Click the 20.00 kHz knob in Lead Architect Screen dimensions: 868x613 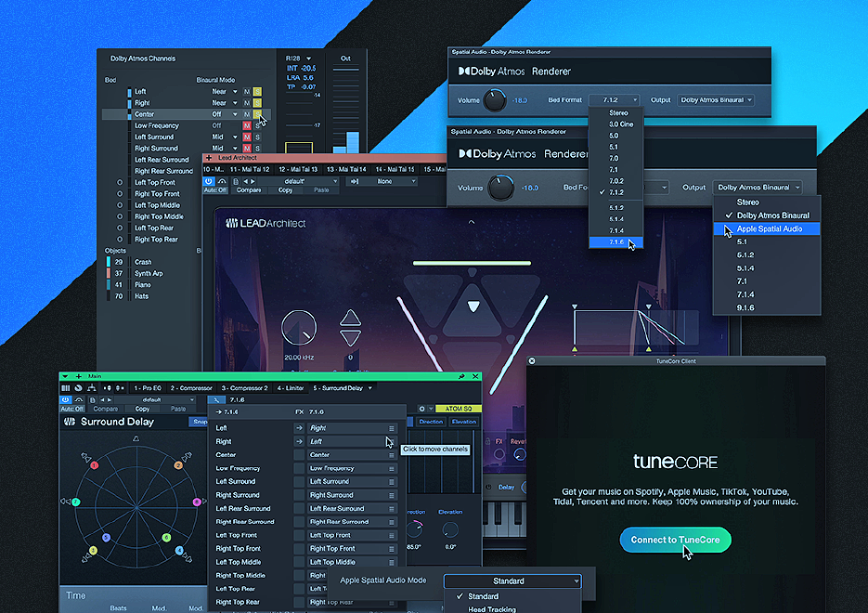click(299, 328)
